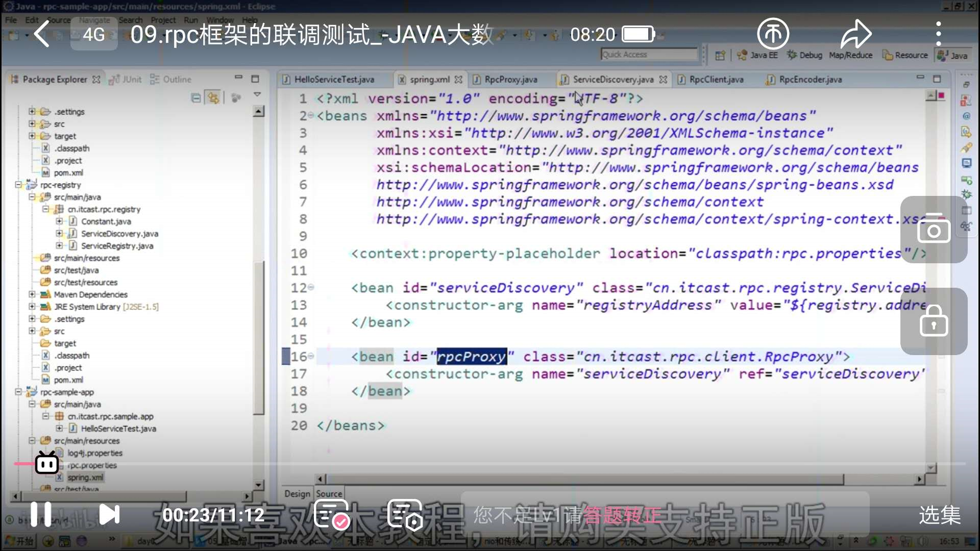Screen dimensions: 980x551
Task: Open the three-dot more options menu
Action: pyautogui.click(x=938, y=34)
